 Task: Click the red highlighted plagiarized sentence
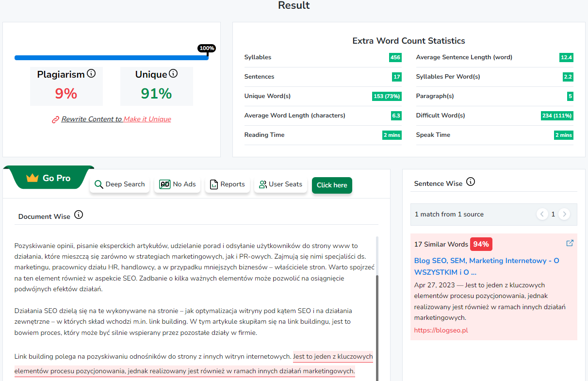coord(184,371)
